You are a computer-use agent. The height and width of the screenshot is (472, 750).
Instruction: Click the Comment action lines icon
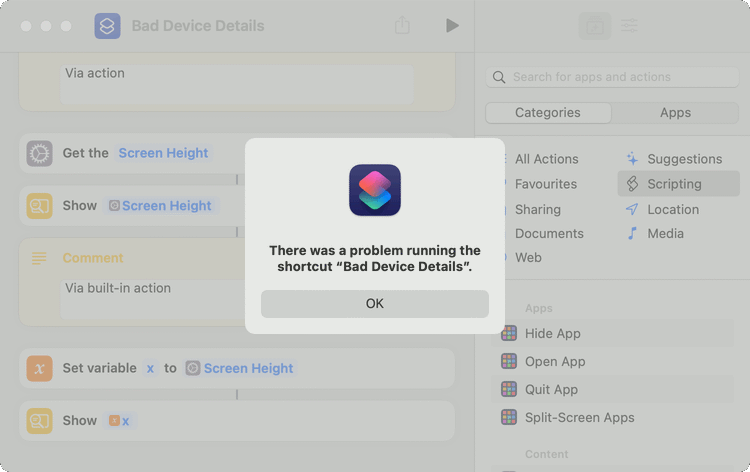39,258
